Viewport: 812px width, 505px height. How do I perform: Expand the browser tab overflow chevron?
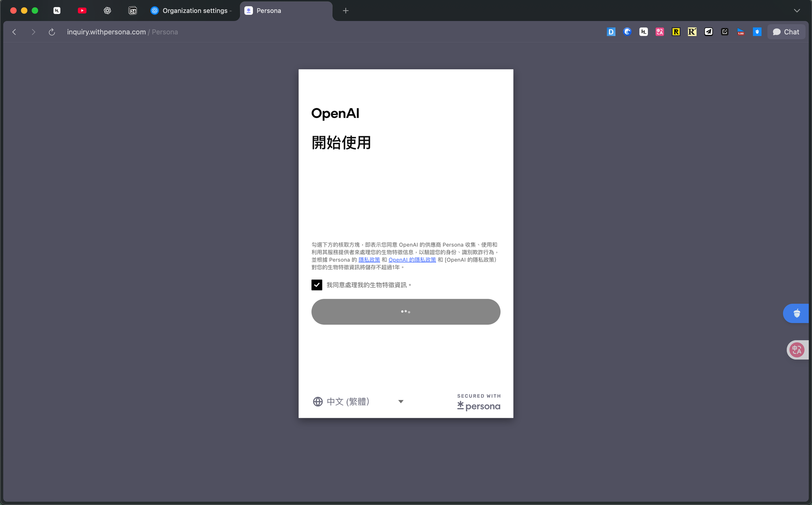point(797,11)
